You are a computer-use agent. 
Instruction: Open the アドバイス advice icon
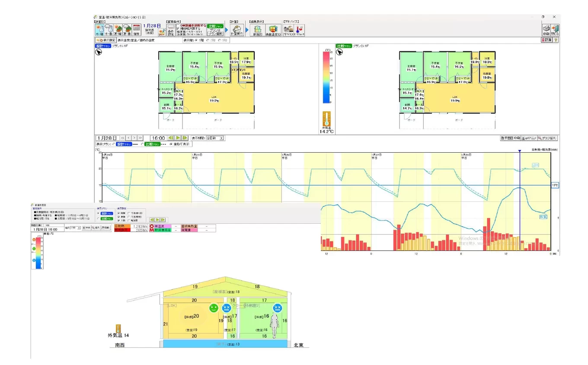pos(288,30)
